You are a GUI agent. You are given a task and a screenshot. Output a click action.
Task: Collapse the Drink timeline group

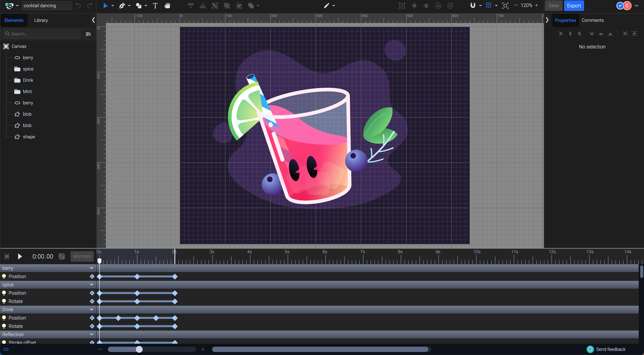[x=92, y=310]
